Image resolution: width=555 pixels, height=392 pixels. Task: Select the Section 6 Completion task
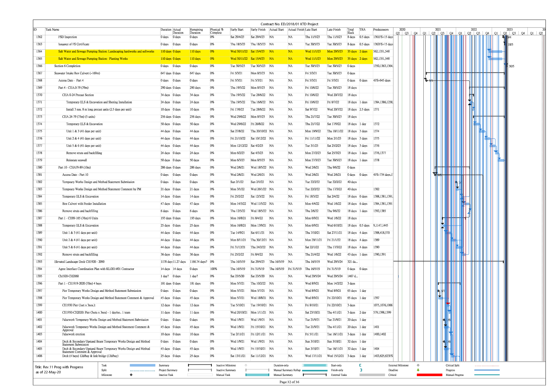[x=67, y=66]
